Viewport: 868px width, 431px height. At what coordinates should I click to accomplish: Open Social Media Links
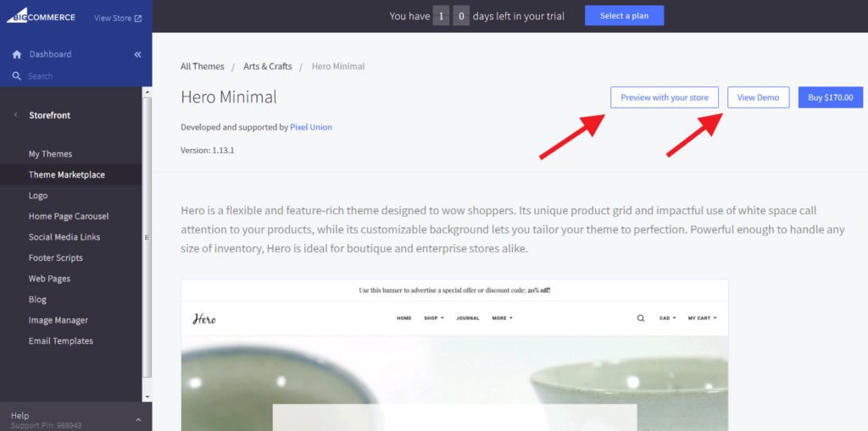coord(64,237)
